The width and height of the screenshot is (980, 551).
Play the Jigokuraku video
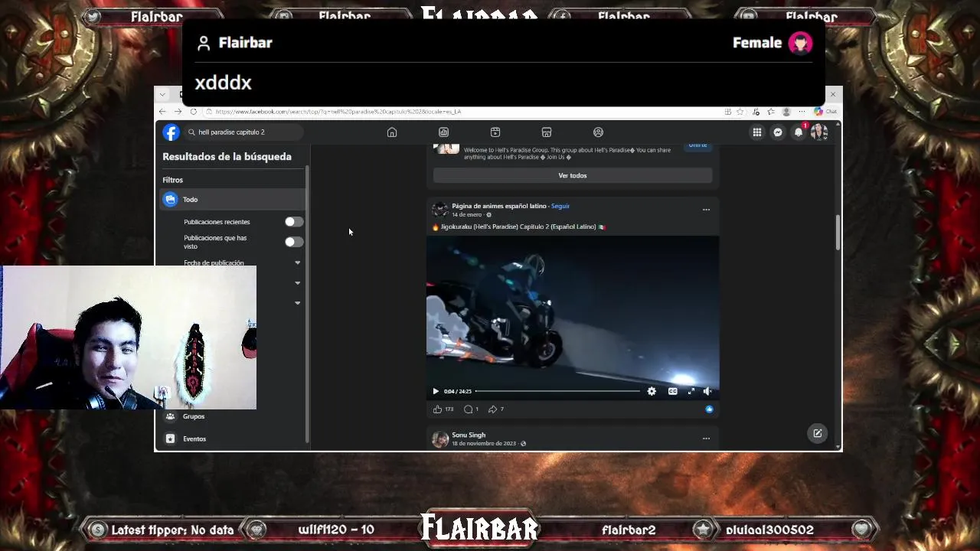coord(436,391)
